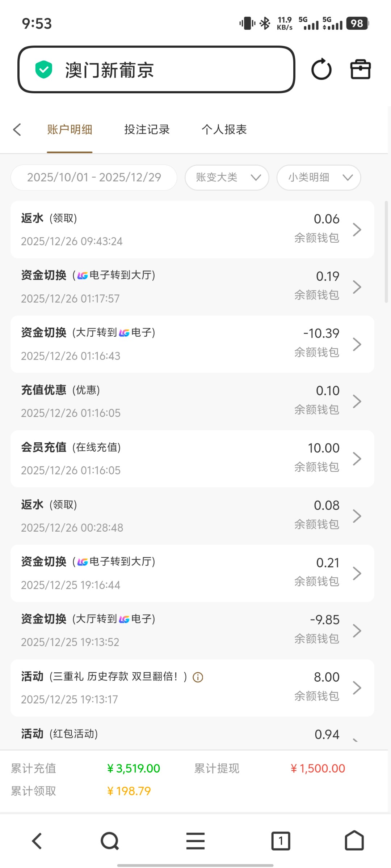Image resolution: width=391 pixels, height=868 pixels.
Task: Switch to the 投注记录 tab
Action: click(x=147, y=129)
